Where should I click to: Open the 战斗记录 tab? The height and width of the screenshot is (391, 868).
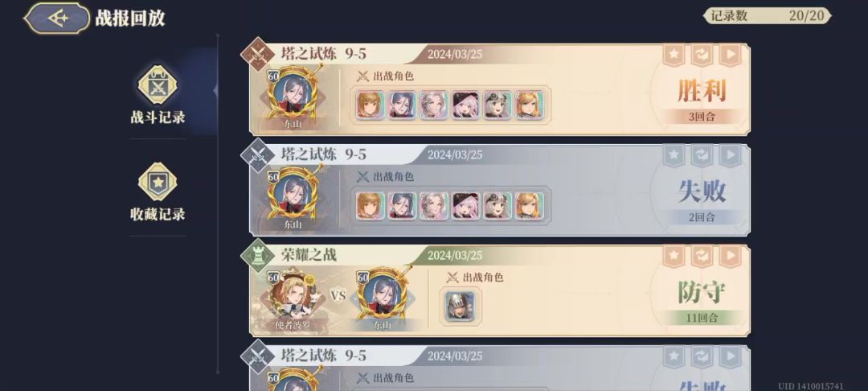(x=158, y=95)
